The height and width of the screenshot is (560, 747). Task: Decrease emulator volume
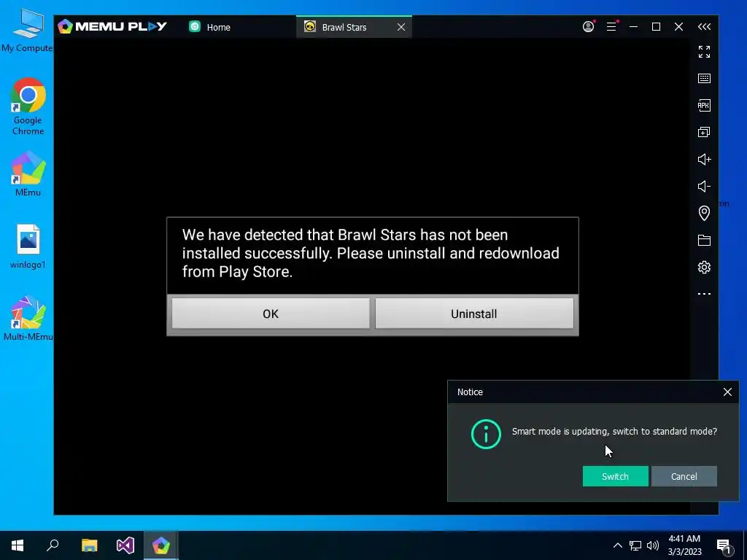(704, 186)
